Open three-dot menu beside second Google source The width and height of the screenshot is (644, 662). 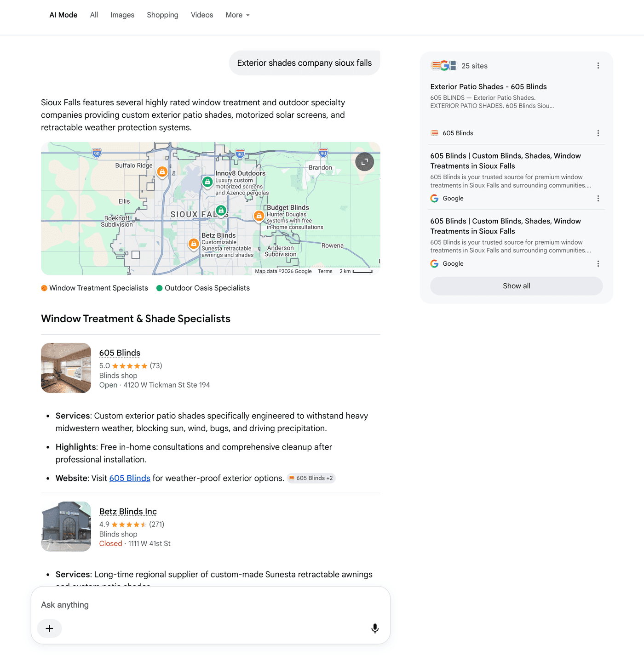pos(598,264)
